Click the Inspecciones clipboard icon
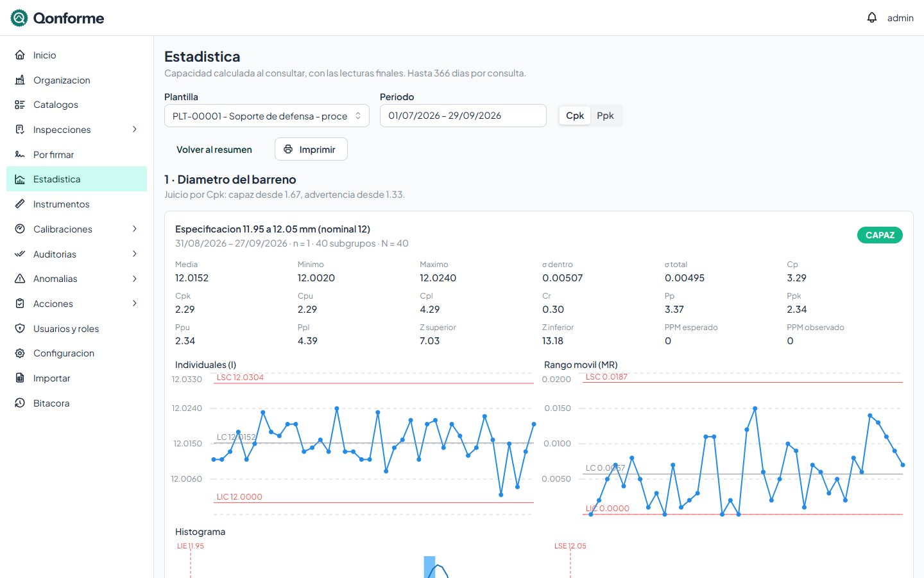924x578 pixels. click(20, 130)
